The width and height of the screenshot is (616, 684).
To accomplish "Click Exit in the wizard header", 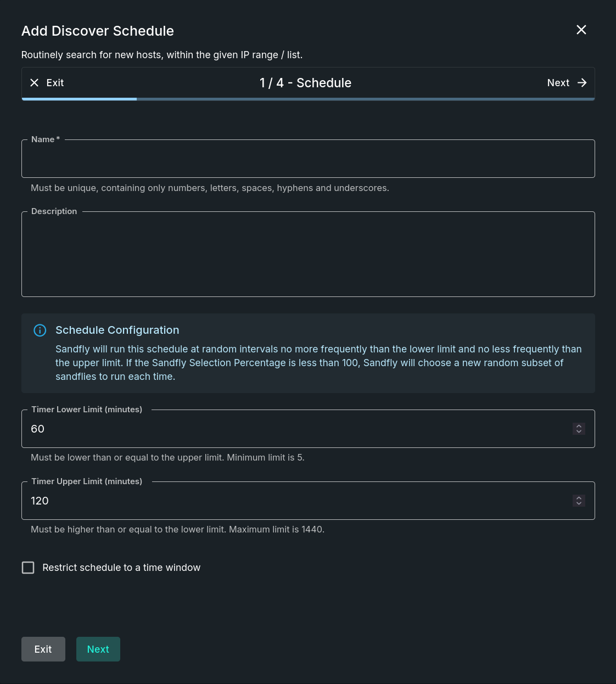I will pyautogui.click(x=54, y=82).
